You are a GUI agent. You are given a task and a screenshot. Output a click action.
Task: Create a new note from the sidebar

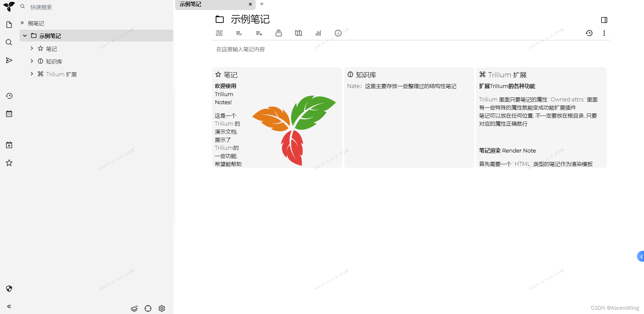[x=9, y=25]
